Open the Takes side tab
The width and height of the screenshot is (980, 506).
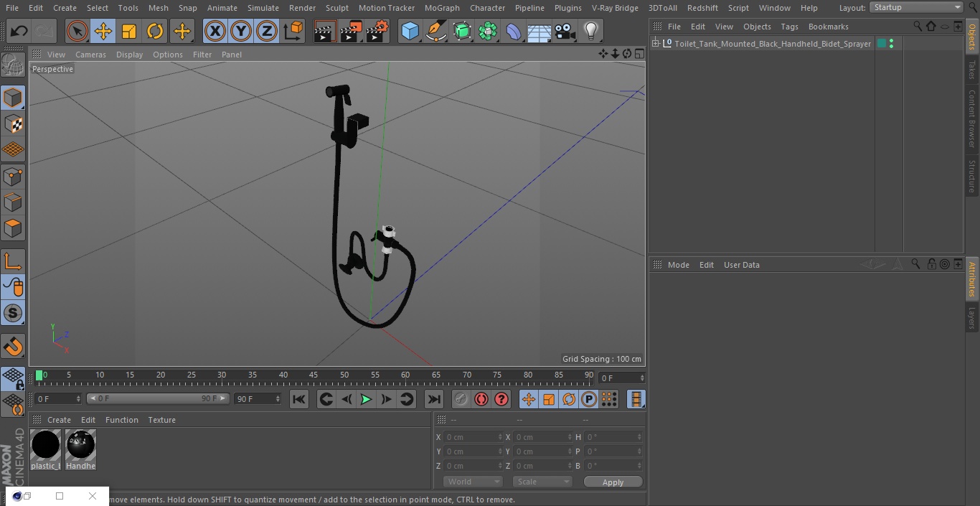coord(972,70)
